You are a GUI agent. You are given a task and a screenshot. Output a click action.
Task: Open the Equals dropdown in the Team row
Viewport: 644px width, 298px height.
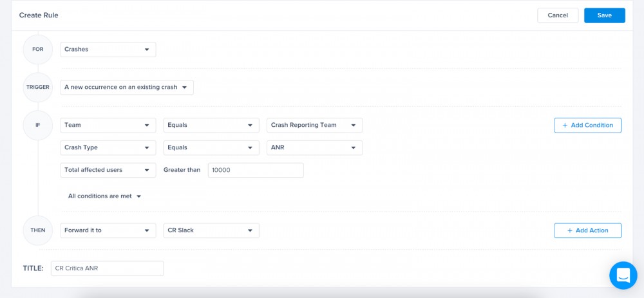click(x=211, y=126)
